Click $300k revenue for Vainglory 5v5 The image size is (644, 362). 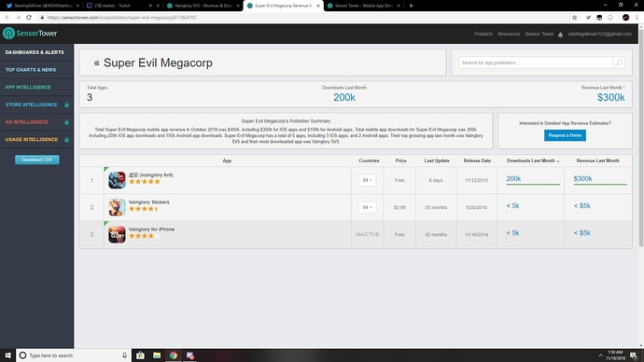(x=582, y=178)
